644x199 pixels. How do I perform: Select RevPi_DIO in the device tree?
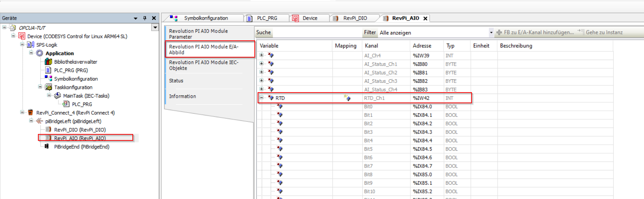[x=79, y=130]
